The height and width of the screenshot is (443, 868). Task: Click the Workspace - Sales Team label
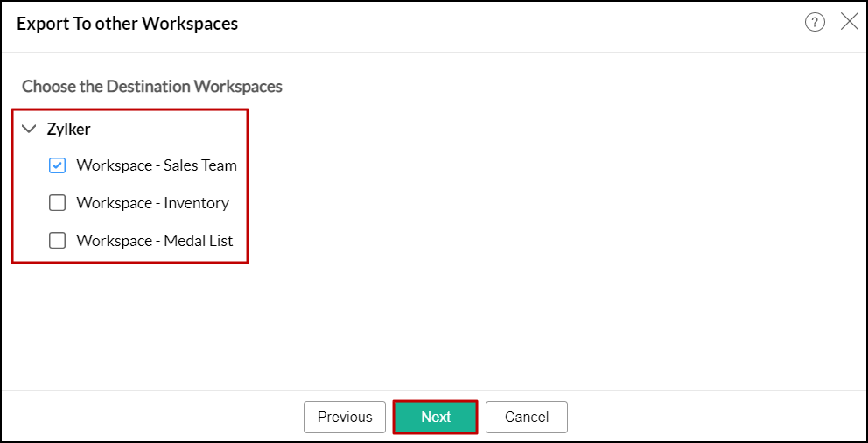click(156, 165)
